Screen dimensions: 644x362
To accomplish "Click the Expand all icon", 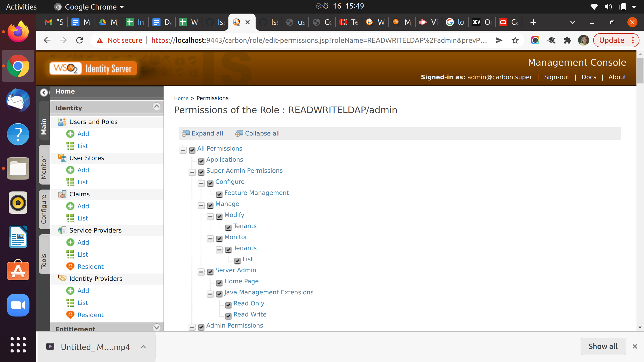I will (x=186, y=133).
